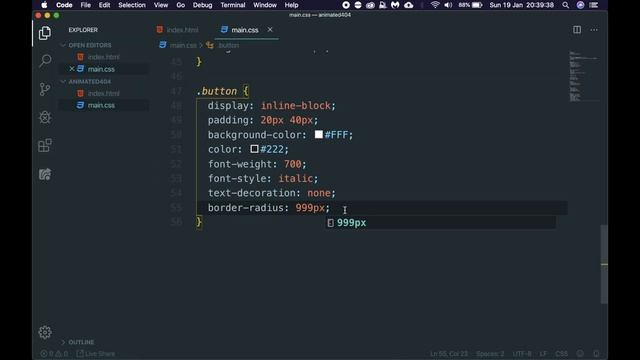Change language mode CSS in status bar
The height and width of the screenshot is (360, 640).
tap(562, 353)
